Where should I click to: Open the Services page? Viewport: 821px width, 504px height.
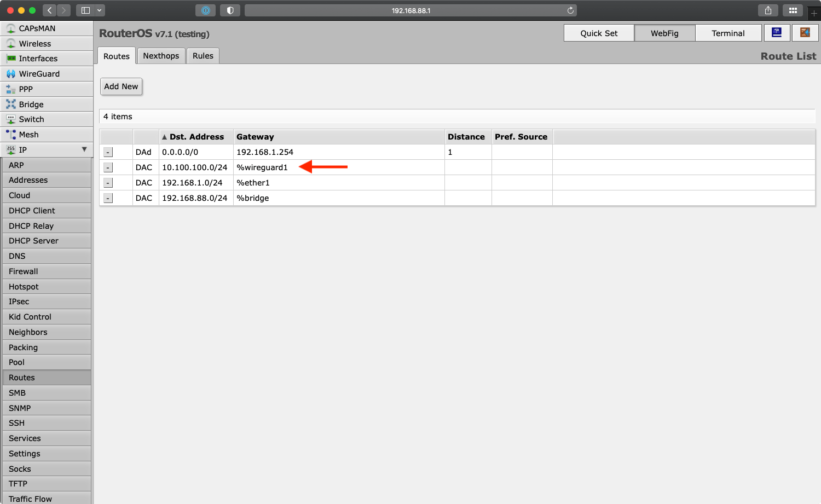point(47,438)
